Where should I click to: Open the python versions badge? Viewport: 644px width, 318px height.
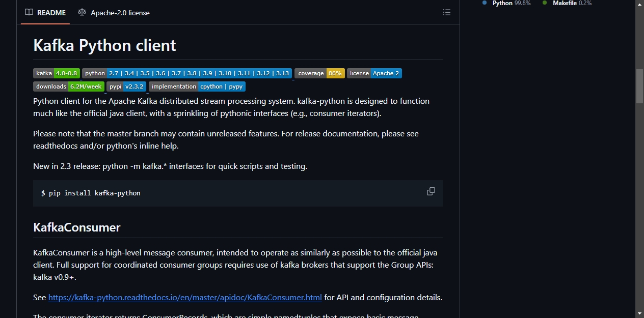pyautogui.click(x=187, y=73)
